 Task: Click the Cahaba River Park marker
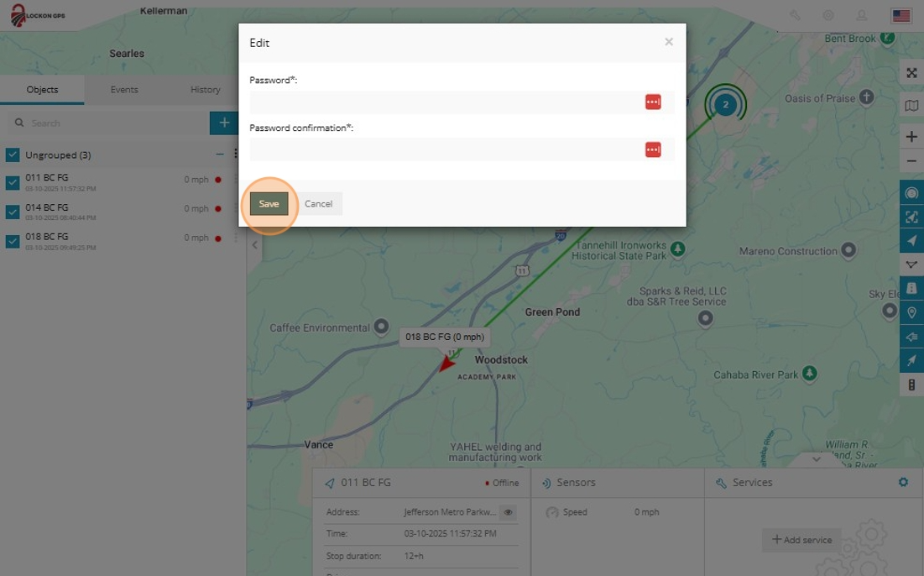(x=810, y=373)
